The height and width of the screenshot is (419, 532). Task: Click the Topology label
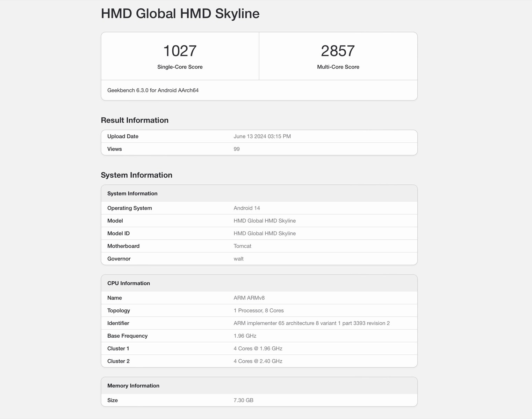119,310
